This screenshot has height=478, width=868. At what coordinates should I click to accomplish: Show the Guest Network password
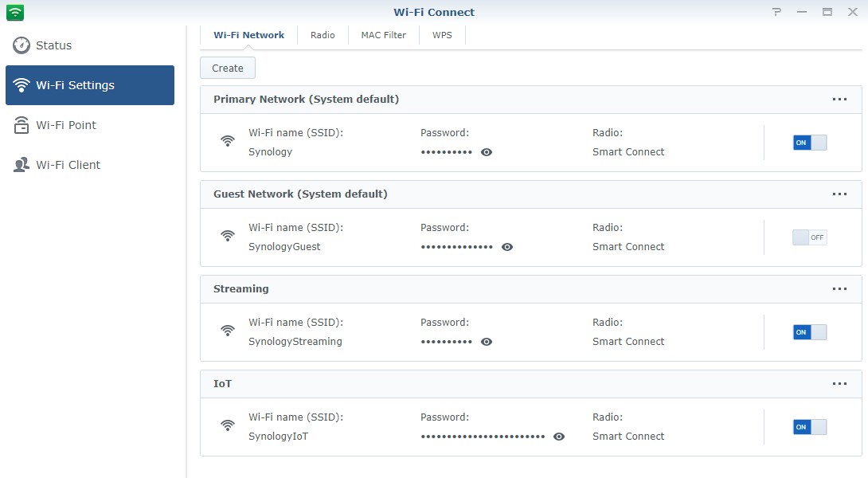[x=507, y=247]
